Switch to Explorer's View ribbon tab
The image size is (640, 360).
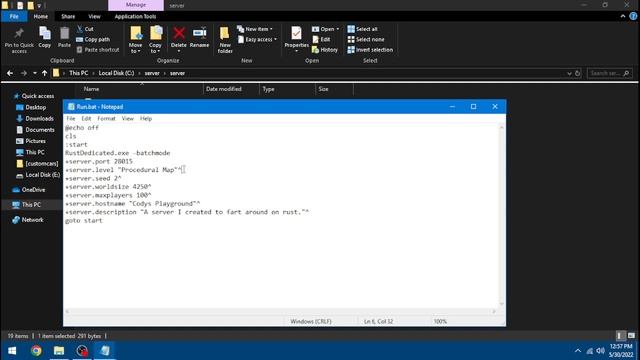94,16
